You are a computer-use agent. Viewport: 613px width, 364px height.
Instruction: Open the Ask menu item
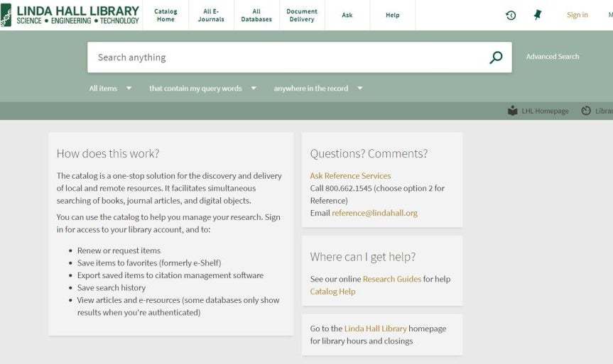point(347,15)
